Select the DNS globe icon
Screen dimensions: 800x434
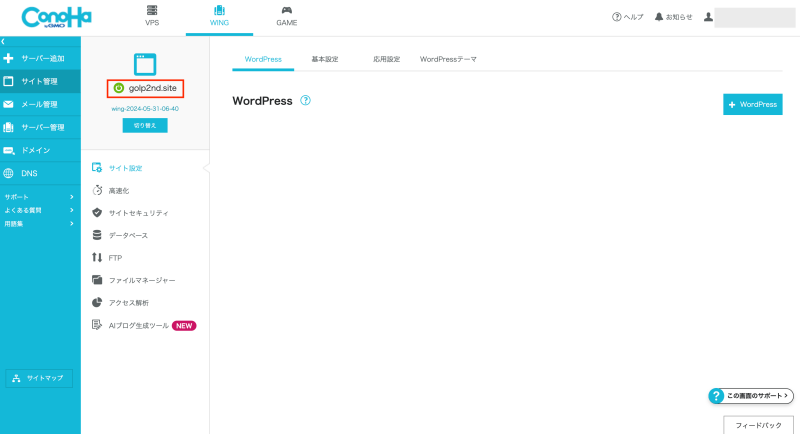(x=8, y=173)
